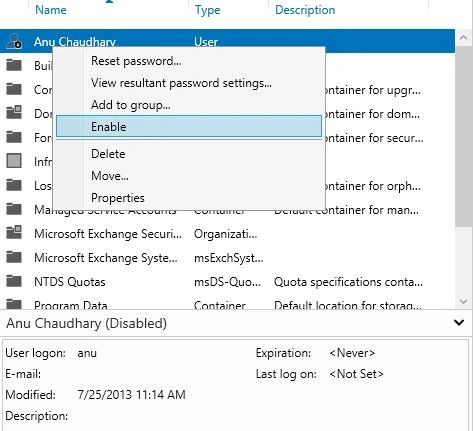The width and height of the screenshot is (473, 431).
Task: Click the folder icon beside NTDS Quotas
Action: [14, 281]
